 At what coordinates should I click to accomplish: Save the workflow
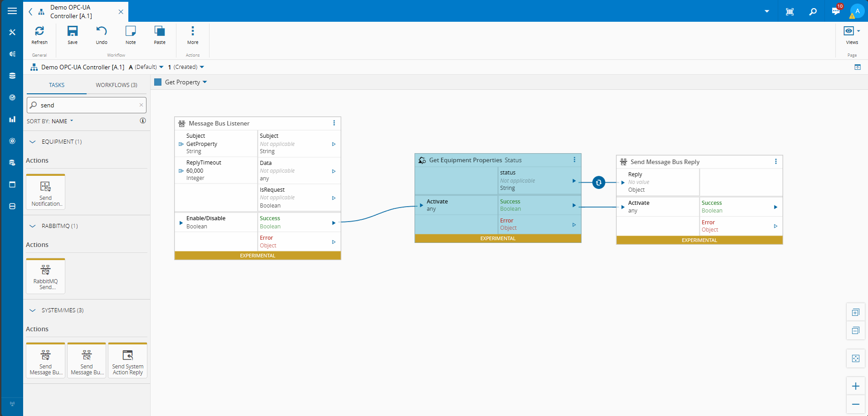73,35
